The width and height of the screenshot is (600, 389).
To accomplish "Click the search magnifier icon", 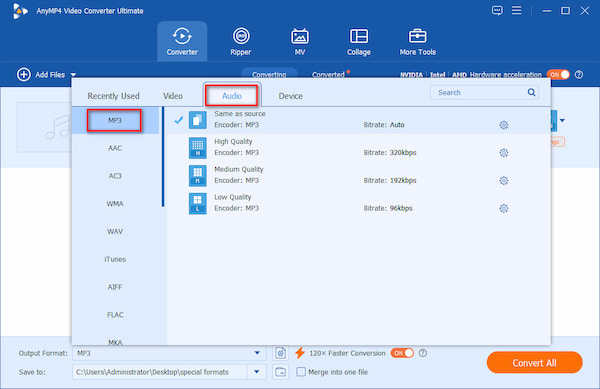I will click(531, 92).
